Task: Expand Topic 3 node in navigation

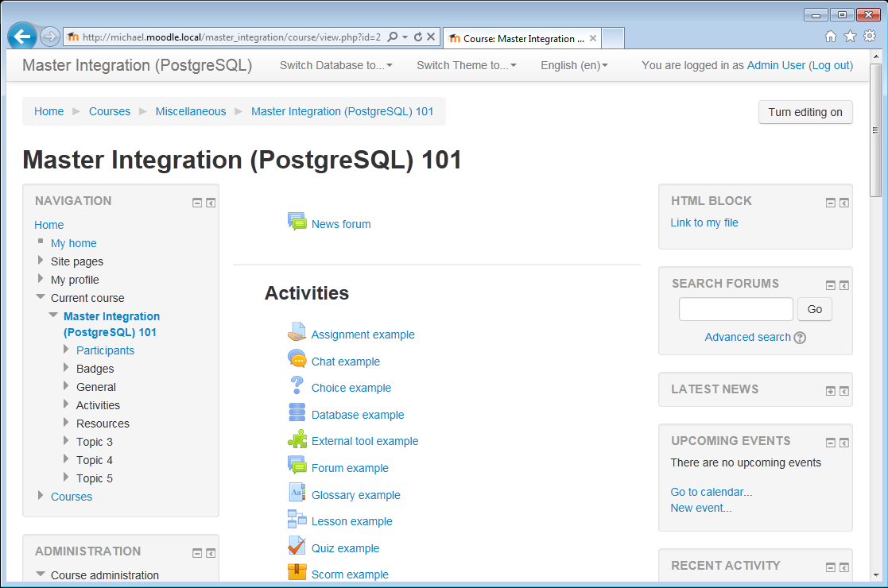Action: click(x=66, y=440)
